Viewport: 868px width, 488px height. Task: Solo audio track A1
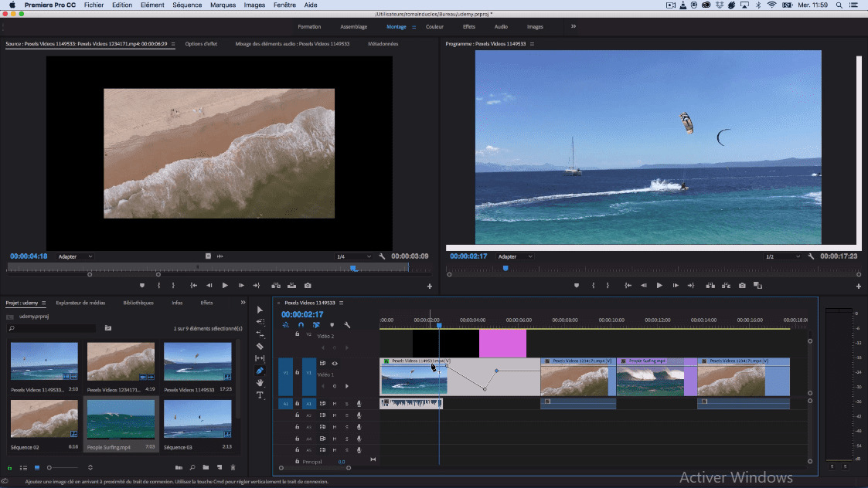(x=346, y=404)
